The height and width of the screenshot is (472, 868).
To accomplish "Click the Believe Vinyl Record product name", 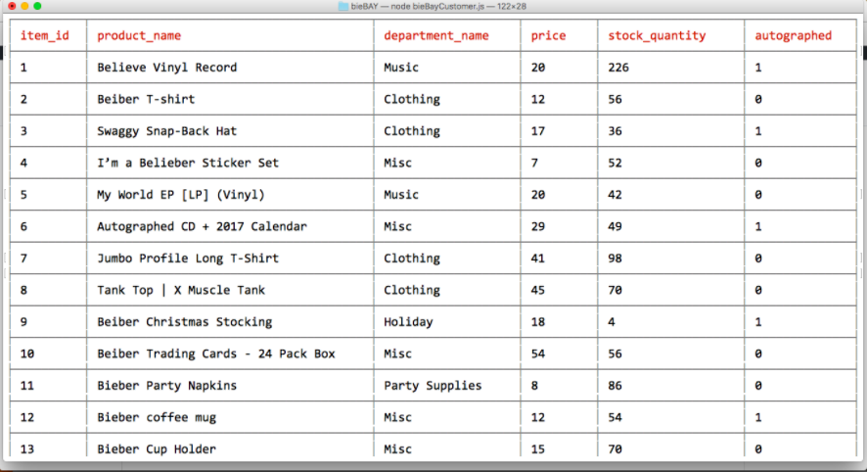I will [x=166, y=68].
